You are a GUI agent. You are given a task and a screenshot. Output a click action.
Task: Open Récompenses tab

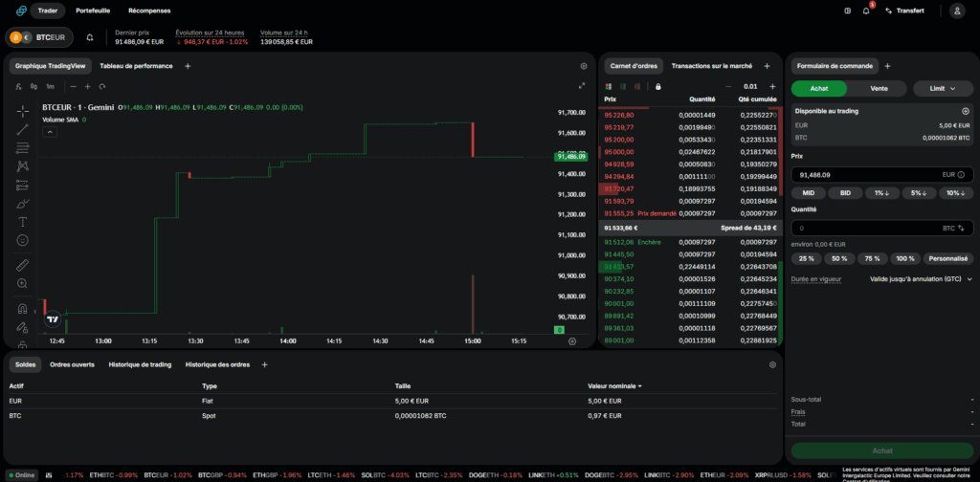point(149,11)
